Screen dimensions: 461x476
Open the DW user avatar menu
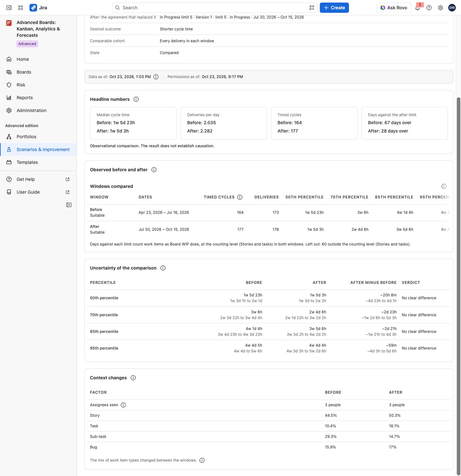point(452,8)
